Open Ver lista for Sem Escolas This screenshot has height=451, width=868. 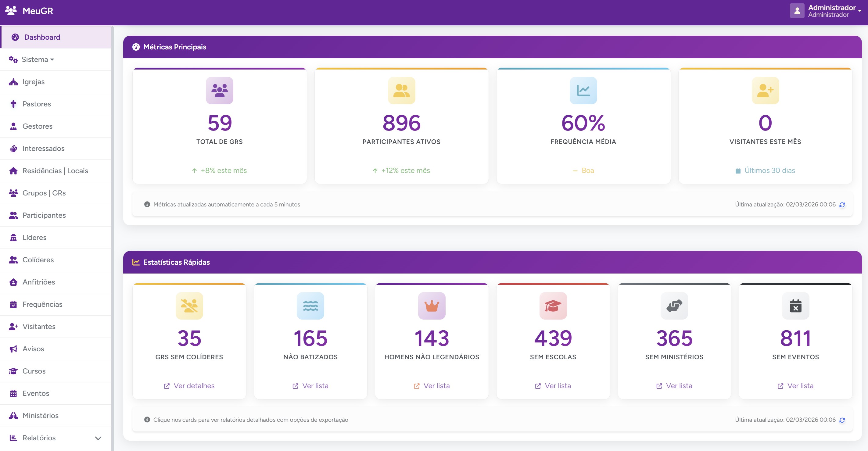pyautogui.click(x=553, y=386)
